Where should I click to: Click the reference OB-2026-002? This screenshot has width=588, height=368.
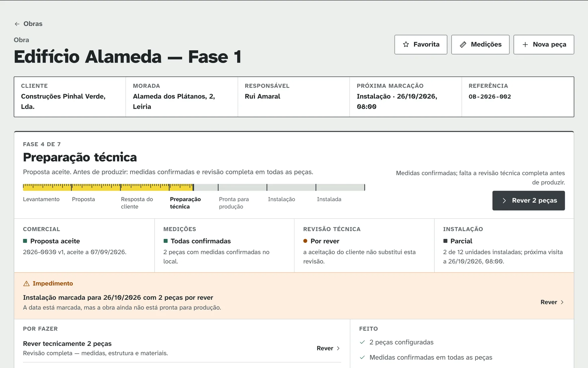490,96
